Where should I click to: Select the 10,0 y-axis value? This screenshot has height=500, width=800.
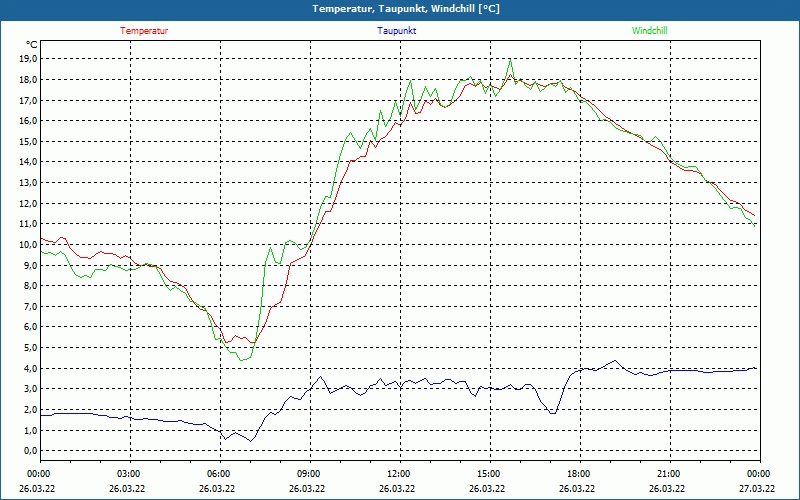(28, 244)
